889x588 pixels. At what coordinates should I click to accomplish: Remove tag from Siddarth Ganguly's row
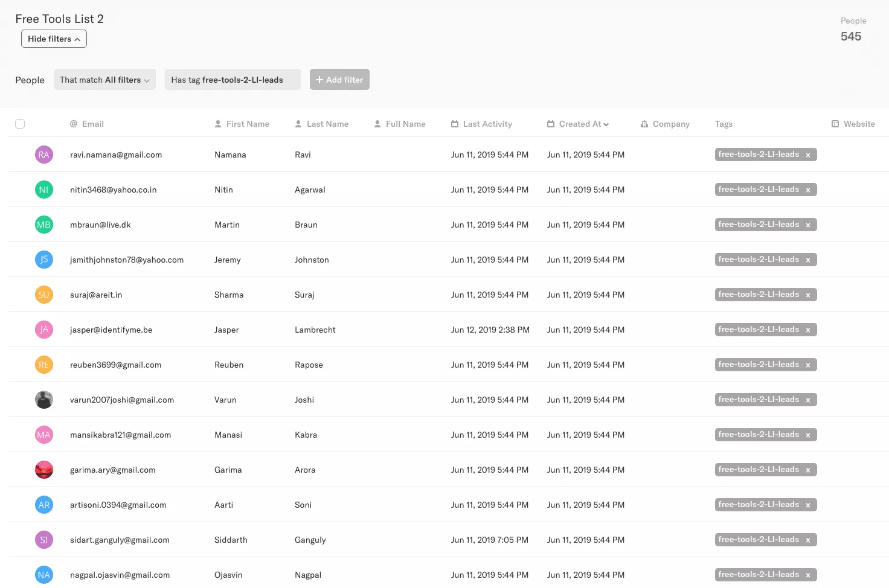(x=807, y=540)
